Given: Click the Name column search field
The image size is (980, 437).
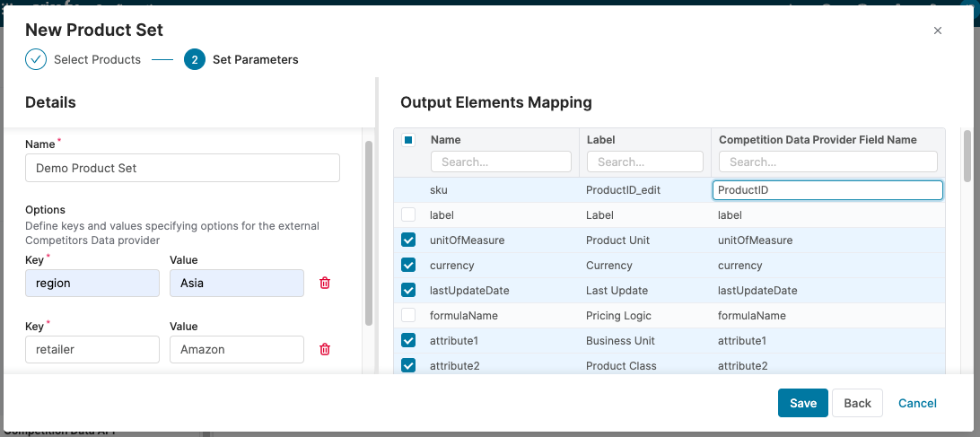Looking at the screenshot, I should (x=501, y=162).
